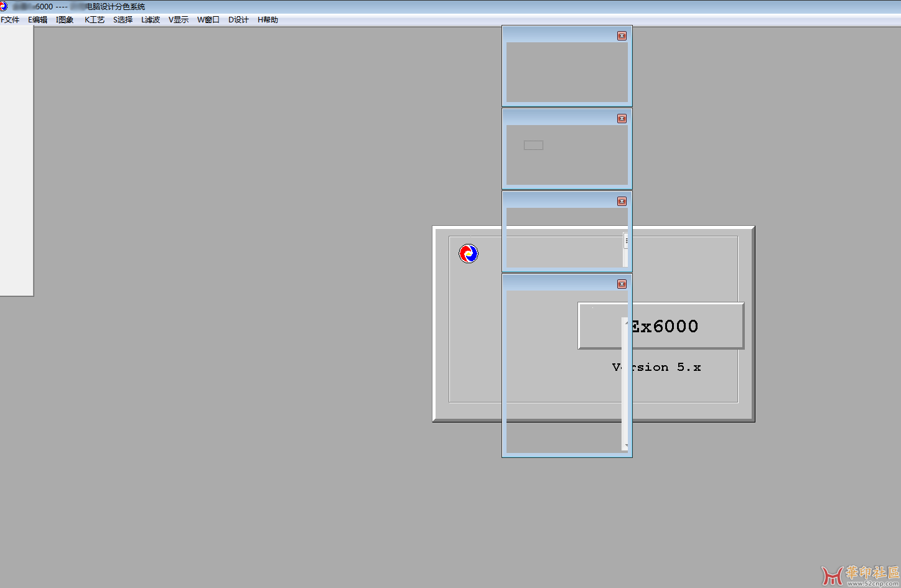This screenshot has width=901, height=588.
Task: Close the topmost floating panel
Action: 622,36
